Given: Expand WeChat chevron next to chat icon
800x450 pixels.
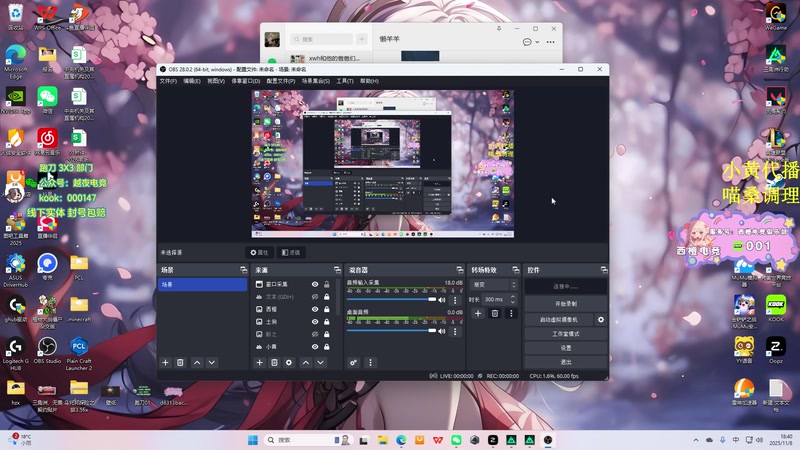Looking at the screenshot, I should [537, 42].
